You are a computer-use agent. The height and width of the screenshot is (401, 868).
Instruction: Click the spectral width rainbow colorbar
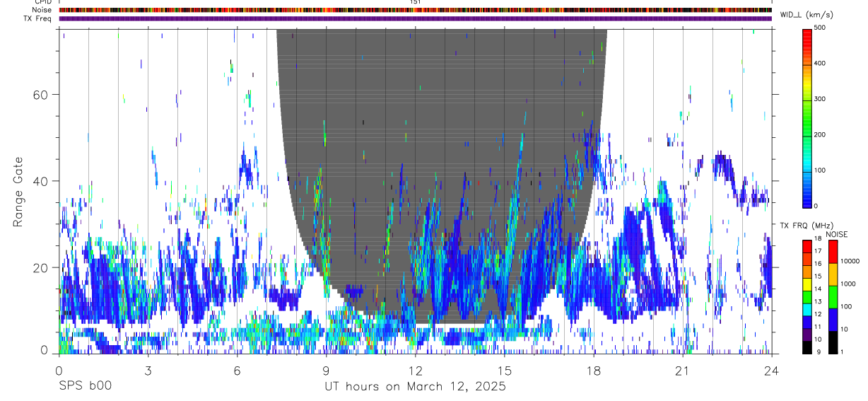pyautogui.click(x=807, y=117)
